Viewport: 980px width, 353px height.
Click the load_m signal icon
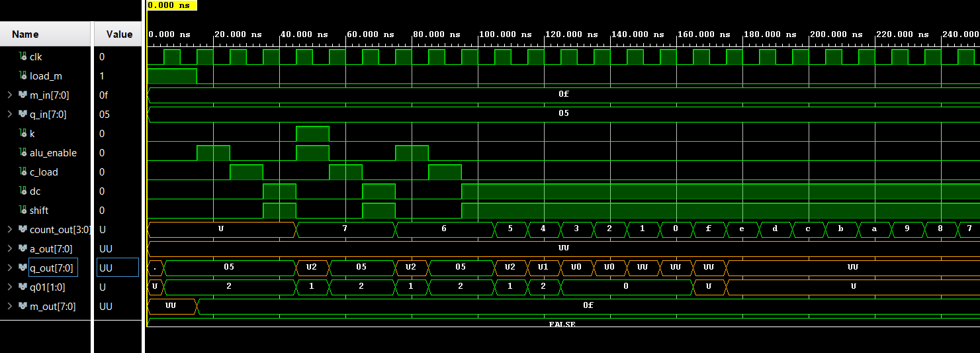point(23,76)
